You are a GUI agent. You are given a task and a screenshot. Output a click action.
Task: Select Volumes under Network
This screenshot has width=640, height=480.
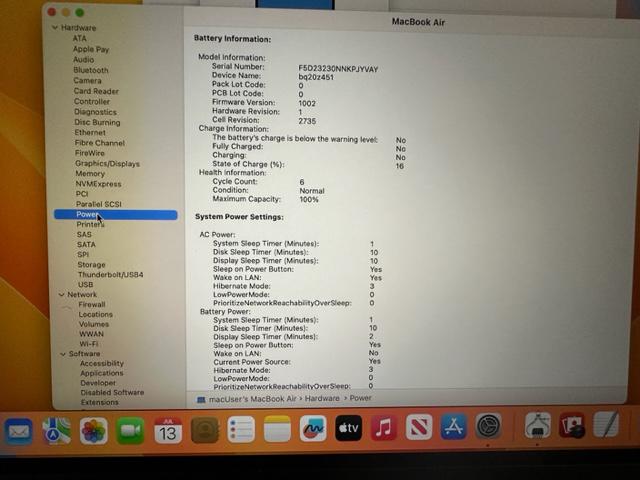[x=94, y=324]
